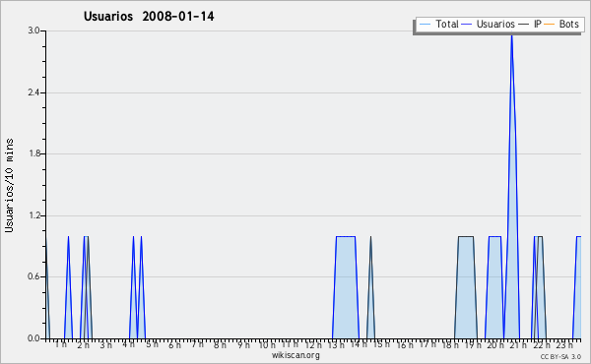This screenshot has height=364, width=591.
Task: Click the '9 h' x-axis label
Action: [x=243, y=344]
